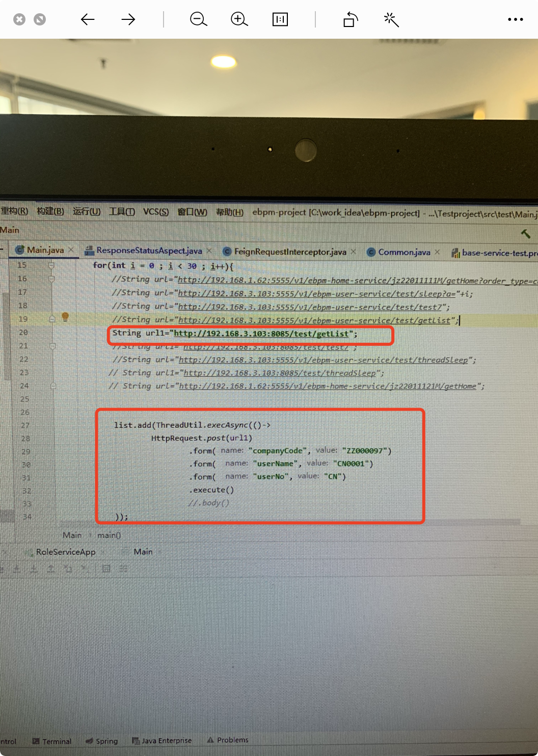Click the list.add(ThreadUtil.execAsync code
The height and width of the screenshot is (756, 538).
[192, 425]
